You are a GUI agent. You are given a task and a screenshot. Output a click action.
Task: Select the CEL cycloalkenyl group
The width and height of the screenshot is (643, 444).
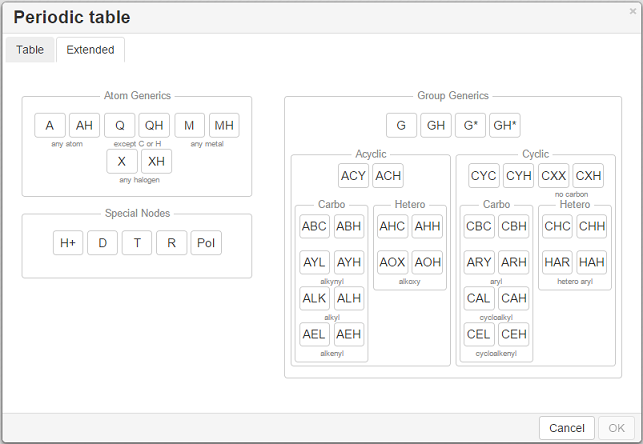click(x=479, y=334)
